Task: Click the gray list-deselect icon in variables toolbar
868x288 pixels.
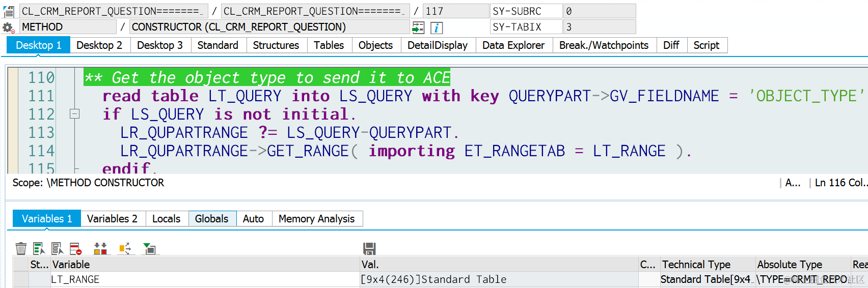Action: tap(58, 248)
